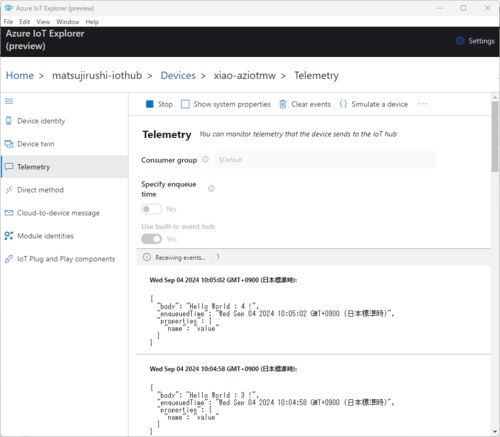Screen dimensions: 500x437
Task: Open the more options ellipsis in toolbar
Action: coord(423,104)
